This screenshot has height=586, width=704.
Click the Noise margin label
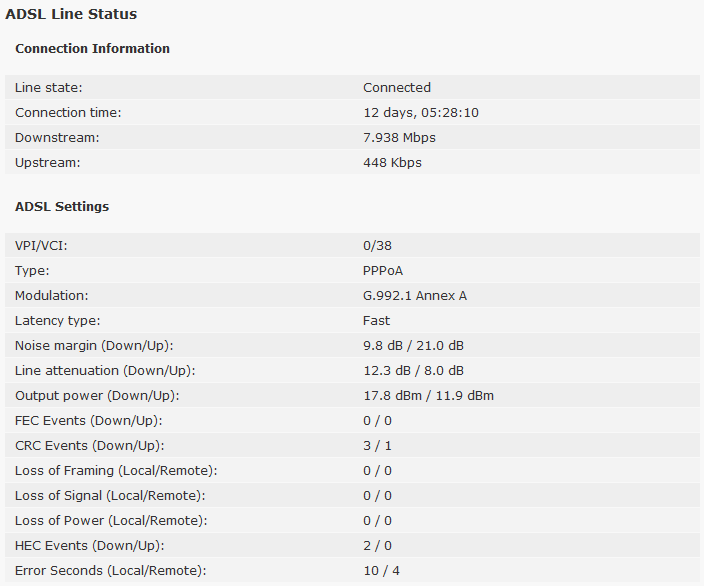coord(94,346)
